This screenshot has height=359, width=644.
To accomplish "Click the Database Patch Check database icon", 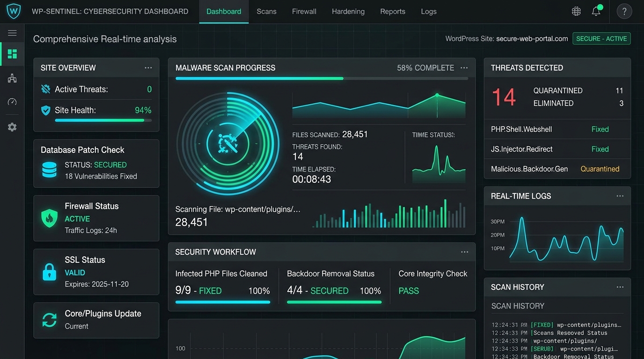I will pos(49,170).
